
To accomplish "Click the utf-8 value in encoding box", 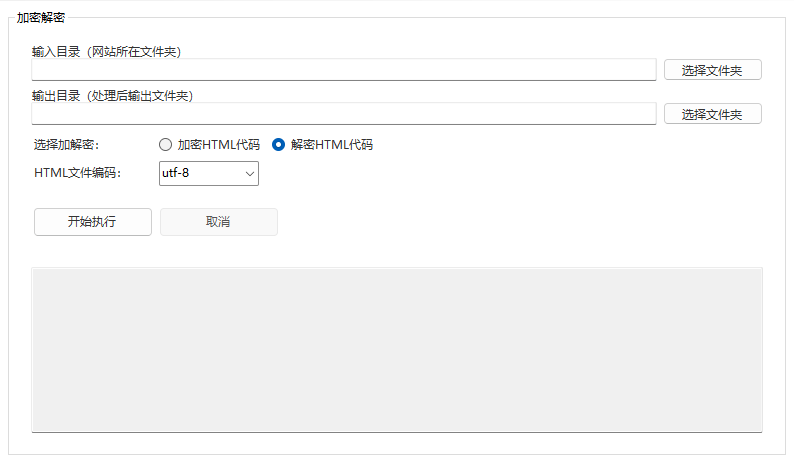I will tap(177, 173).
